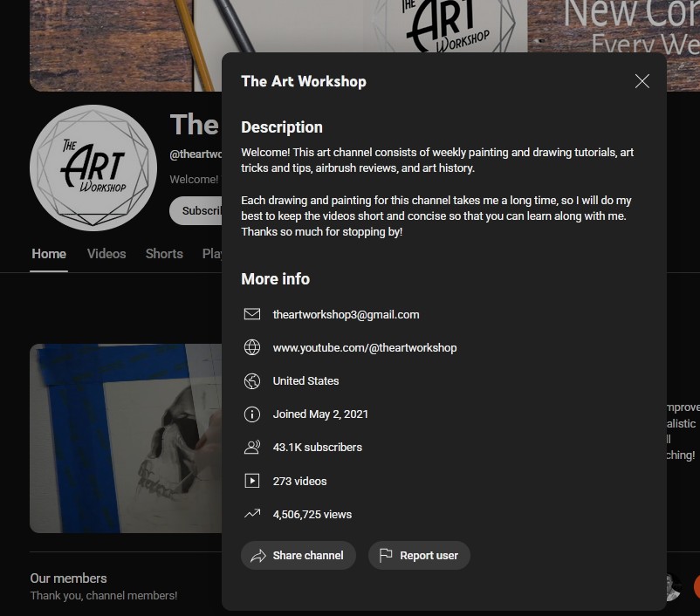Switch to the Shorts tab
This screenshot has height=616, width=700.
point(164,254)
